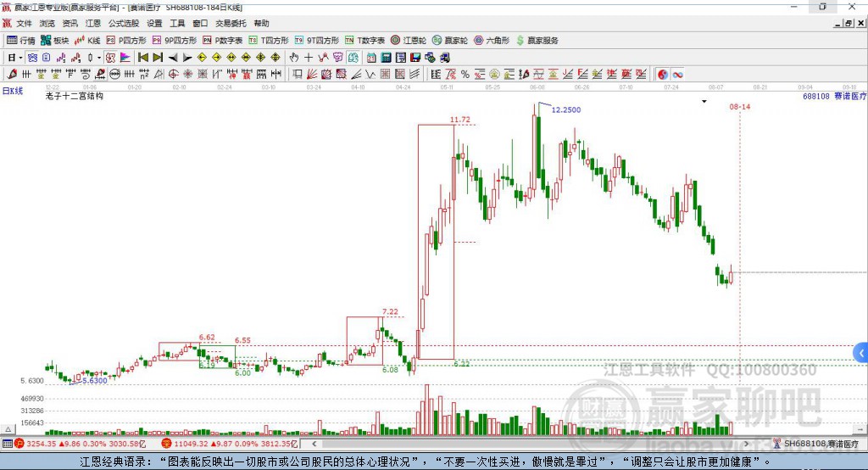Click the 12.2500 peak price label
The image size is (868, 470).
pyautogui.click(x=566, y=109)
